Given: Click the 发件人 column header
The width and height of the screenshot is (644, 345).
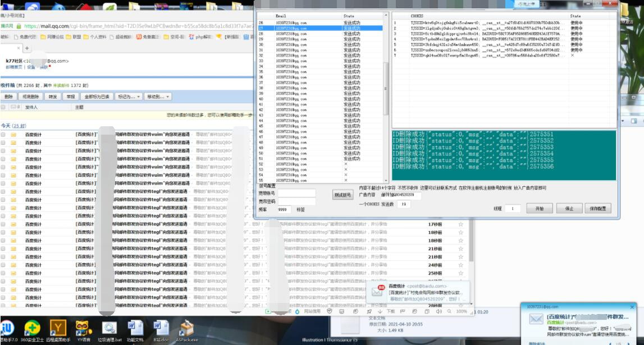Looking at the screenshot, I should (x=31, y=107).
